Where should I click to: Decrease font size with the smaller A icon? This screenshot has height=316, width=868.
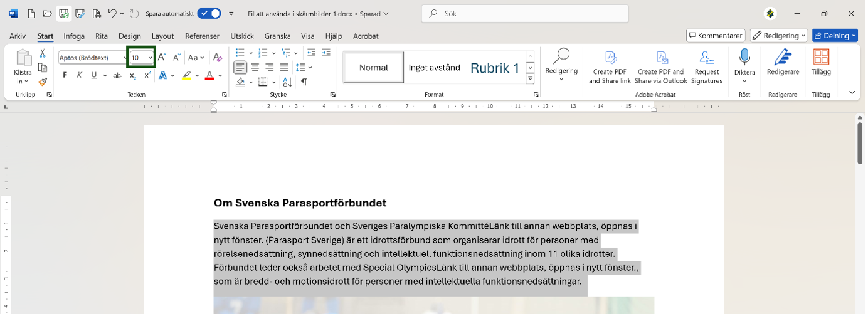point(177,58)
